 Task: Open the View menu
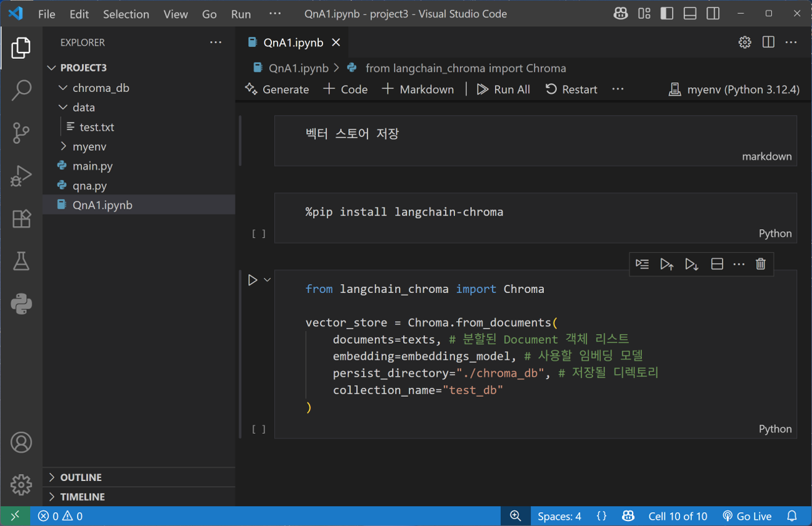point(176,14)
